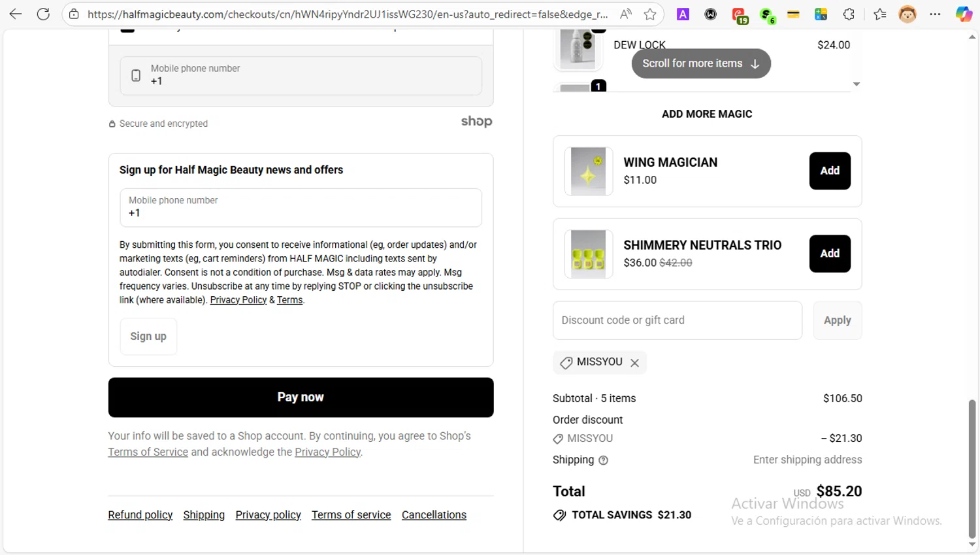Open the Extensions puzzle icon
Screen dimensions: 980x555
849,14
